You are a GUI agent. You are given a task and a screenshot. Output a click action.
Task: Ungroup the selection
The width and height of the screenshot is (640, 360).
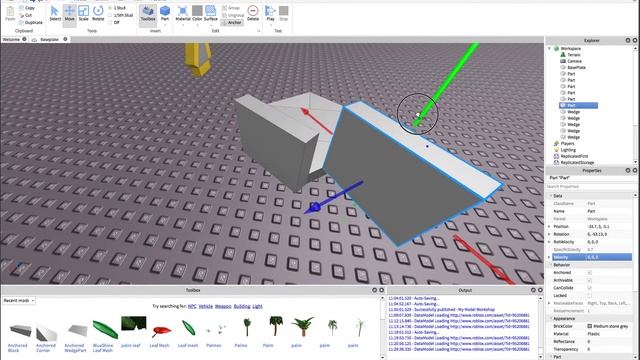[233, 15]
